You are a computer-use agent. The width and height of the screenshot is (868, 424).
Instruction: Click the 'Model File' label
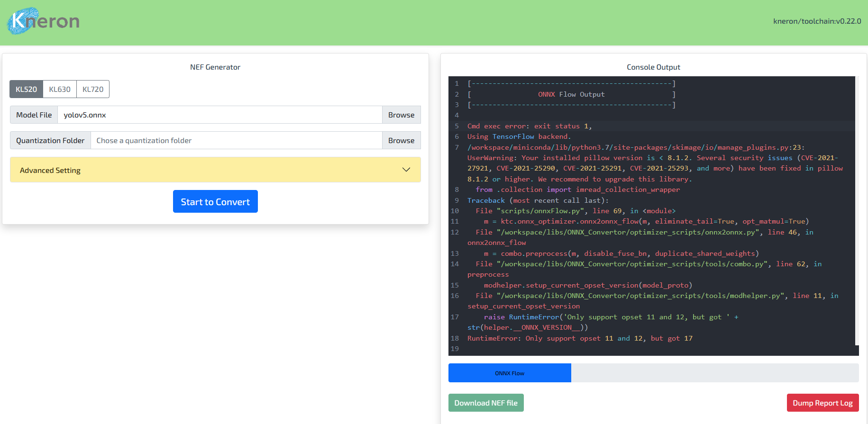click(x=34, y=115)
